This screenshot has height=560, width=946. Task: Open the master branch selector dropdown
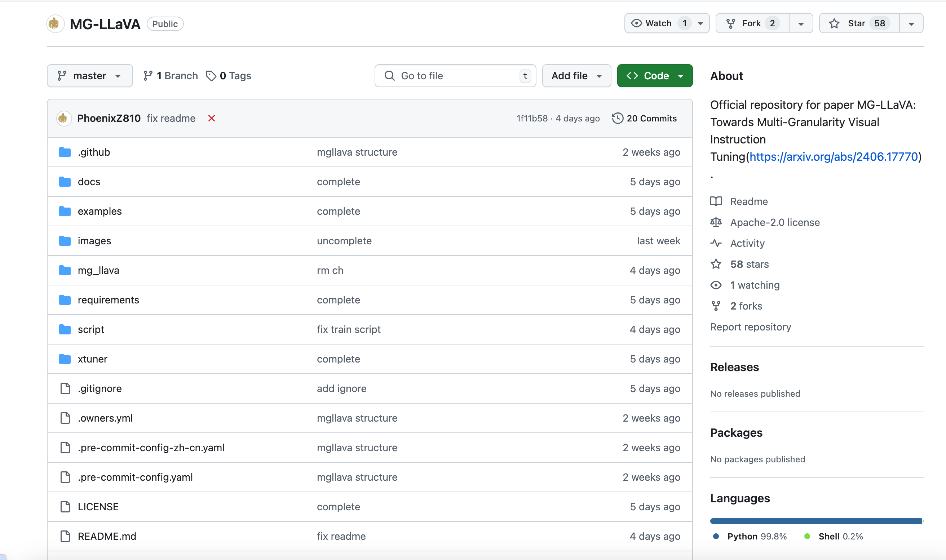[x=89, y=76]
